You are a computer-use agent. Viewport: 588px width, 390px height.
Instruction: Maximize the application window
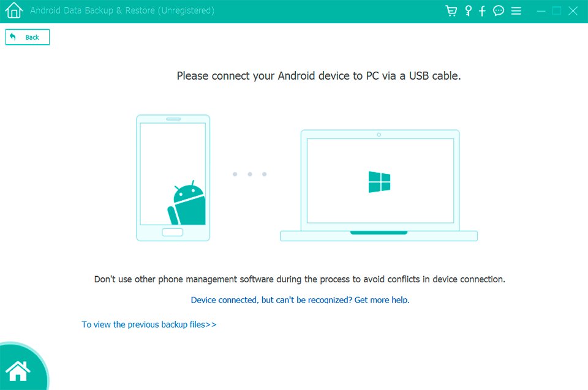coord(557,10)
